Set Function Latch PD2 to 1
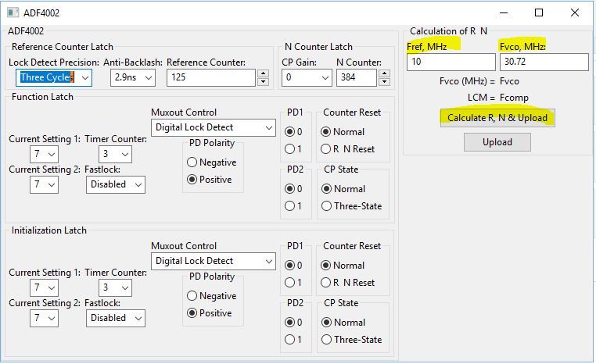This screenshot has width=596, height=364. click(293, 205)
